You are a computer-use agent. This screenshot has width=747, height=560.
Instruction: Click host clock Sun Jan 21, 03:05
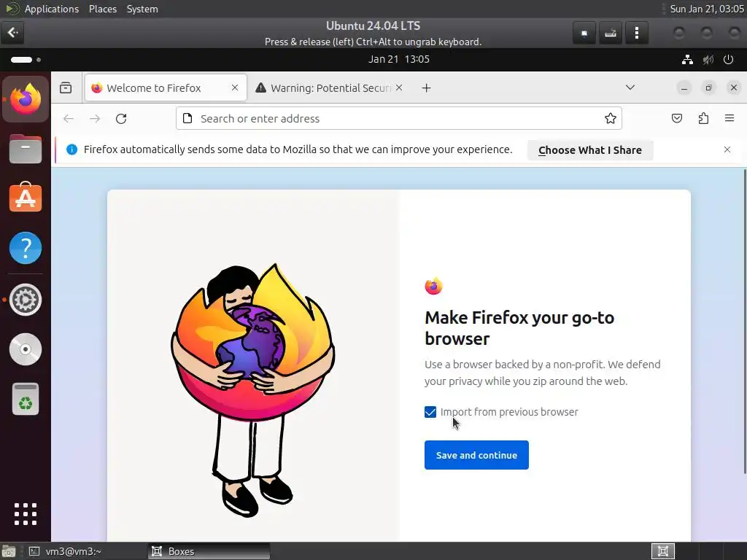[707, 9]
